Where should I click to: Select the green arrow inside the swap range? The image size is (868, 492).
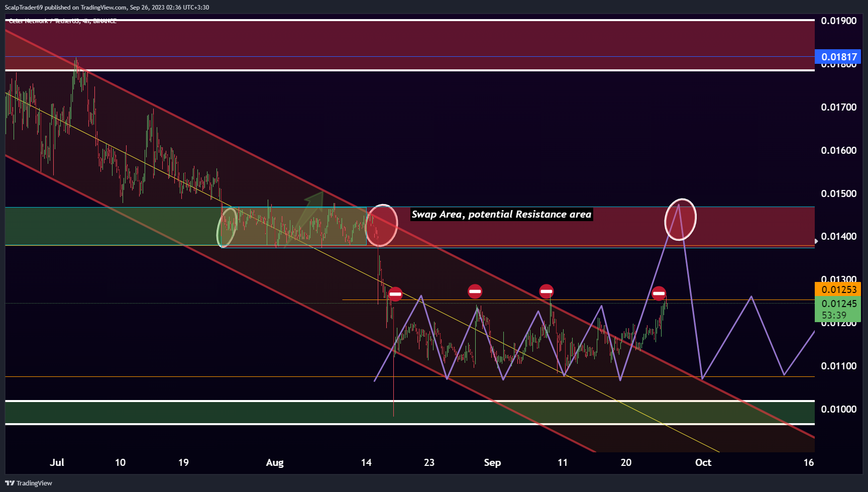[x=304, y=219]
